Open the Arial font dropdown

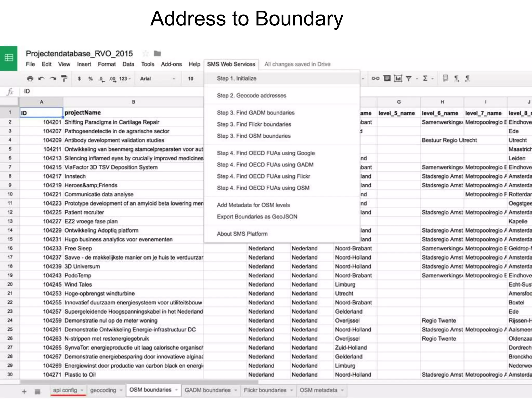click(x=158, y=78)
